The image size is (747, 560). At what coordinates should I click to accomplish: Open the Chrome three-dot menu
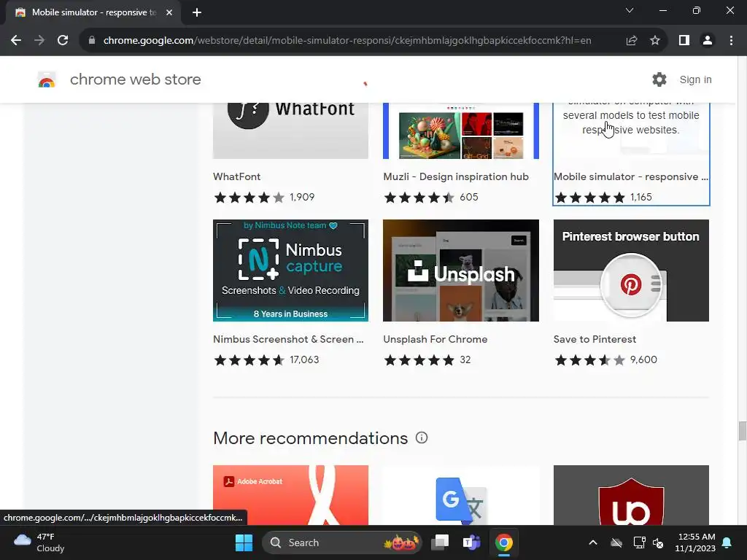tap(731, 41)
